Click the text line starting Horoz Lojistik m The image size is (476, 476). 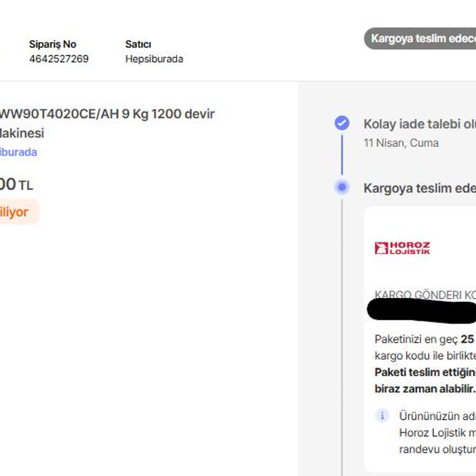pos(438,433)
